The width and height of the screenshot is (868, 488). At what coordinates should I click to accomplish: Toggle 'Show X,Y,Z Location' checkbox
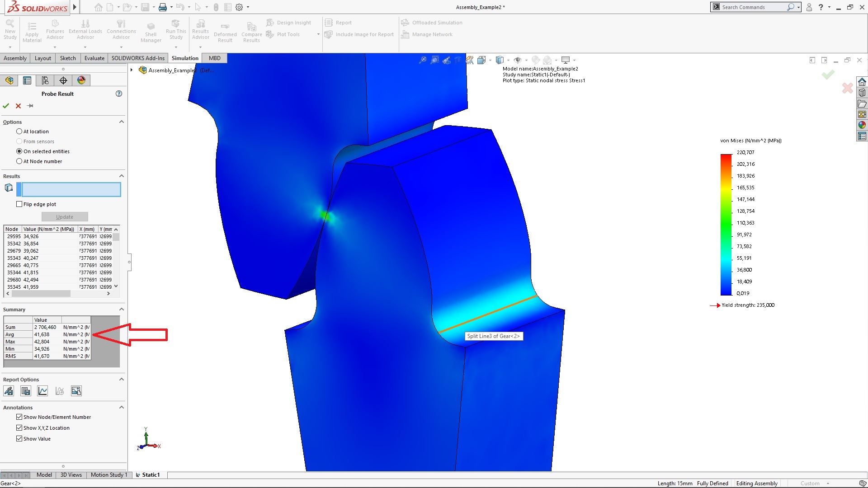[19, 428]
